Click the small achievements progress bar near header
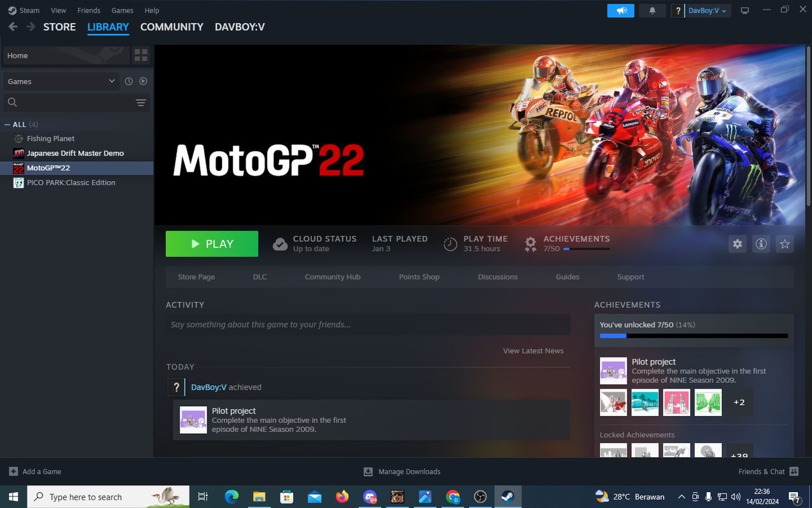 pyautogui.click(x=586, y=250)
